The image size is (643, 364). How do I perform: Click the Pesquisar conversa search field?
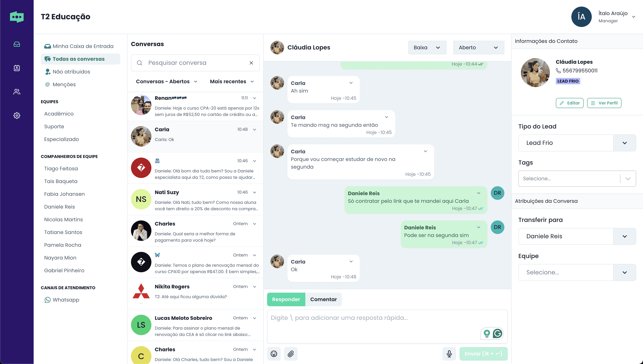(x=195, y=63)
